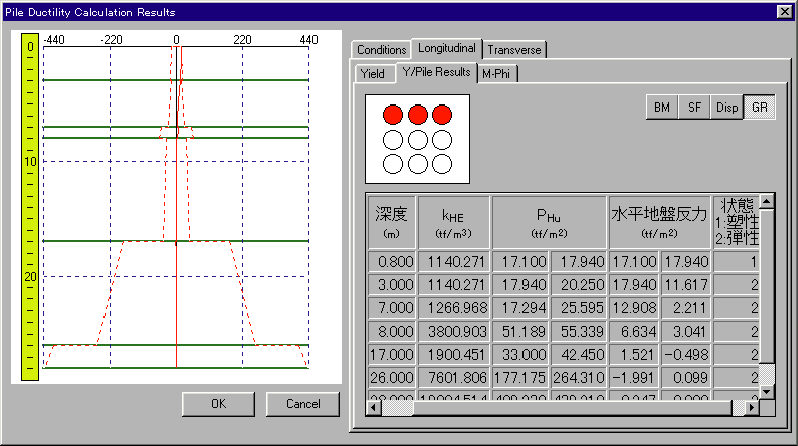The height and width of the screenshot is (446, 798).
Task: Switch to the SF diagram view
Action: (x=693, y=108)
